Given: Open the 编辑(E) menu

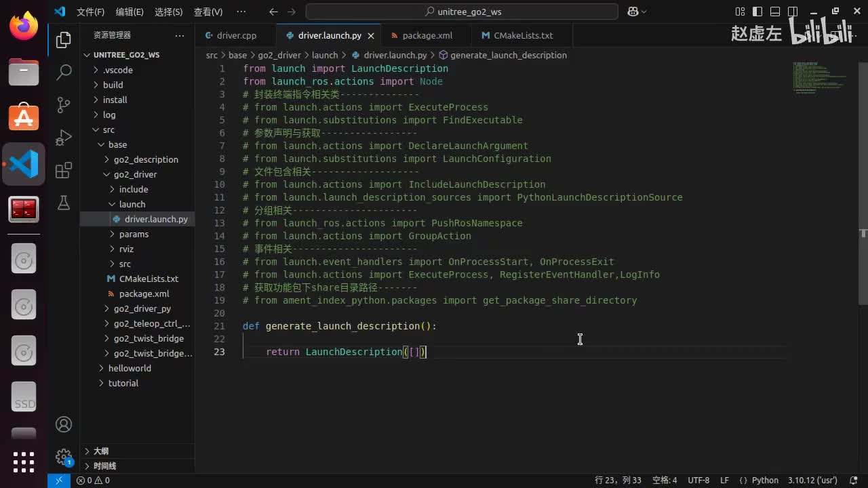Looking at the screenshot, I should (130, 12).
